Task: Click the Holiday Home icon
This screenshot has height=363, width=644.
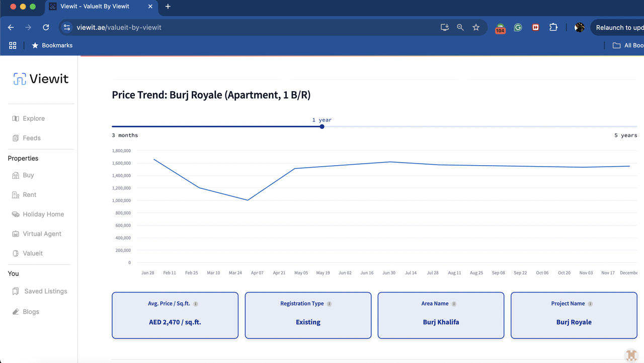Action: [x=16, y=214]
